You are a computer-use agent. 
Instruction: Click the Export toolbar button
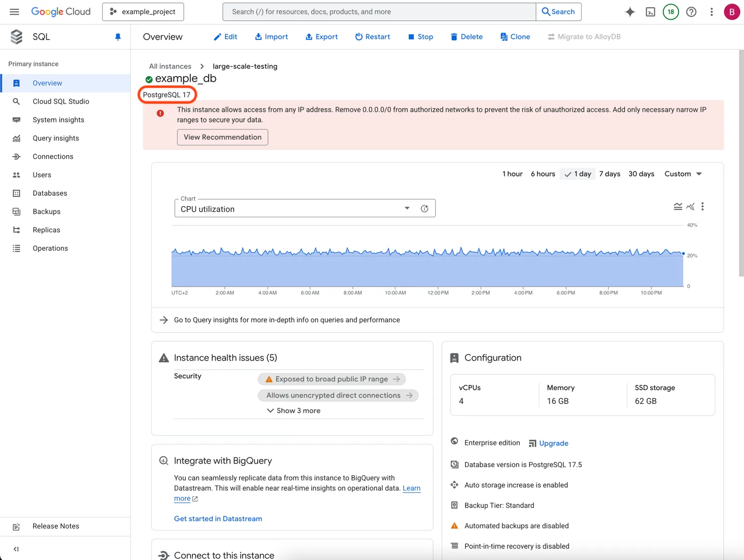click(321, 37)
